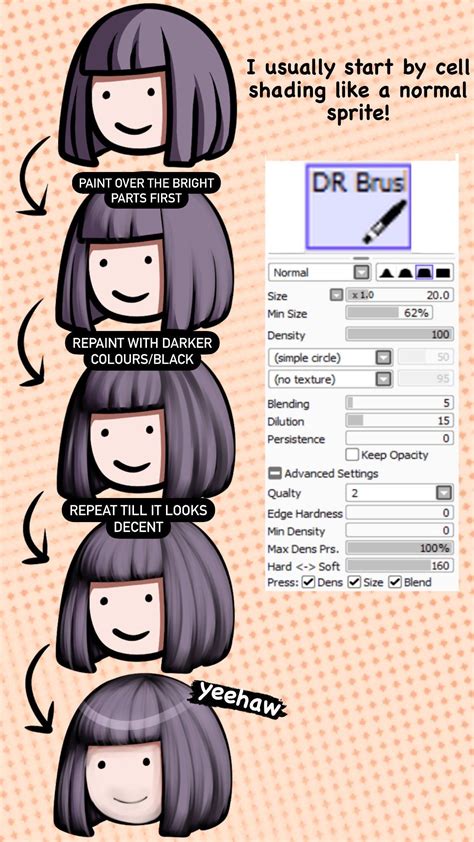Image resolution: width=474 pixels, height=842 pixels.
Task: Click the texture intensity field showing 95
Action: [426, 380]
